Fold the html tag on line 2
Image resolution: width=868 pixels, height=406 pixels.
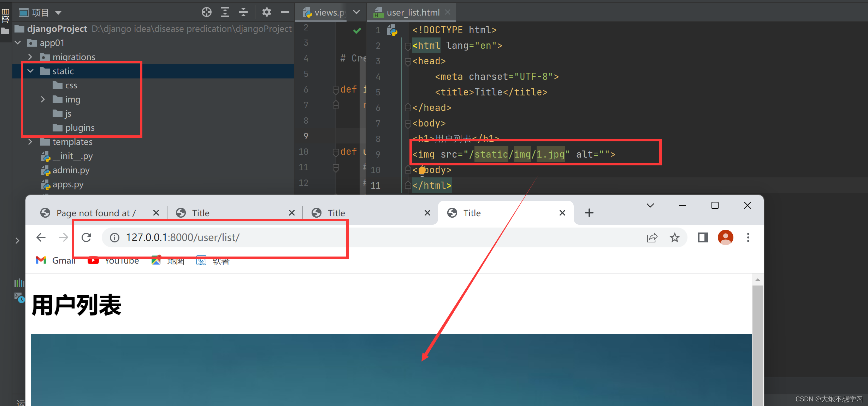point(407,46)
